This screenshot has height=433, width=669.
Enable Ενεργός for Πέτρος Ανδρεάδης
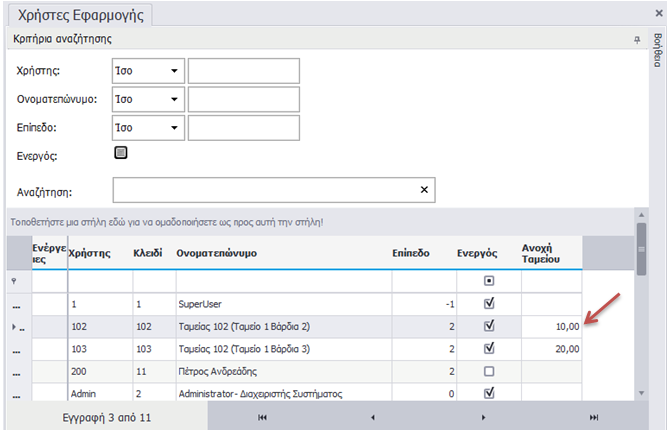tap(488, 371)
